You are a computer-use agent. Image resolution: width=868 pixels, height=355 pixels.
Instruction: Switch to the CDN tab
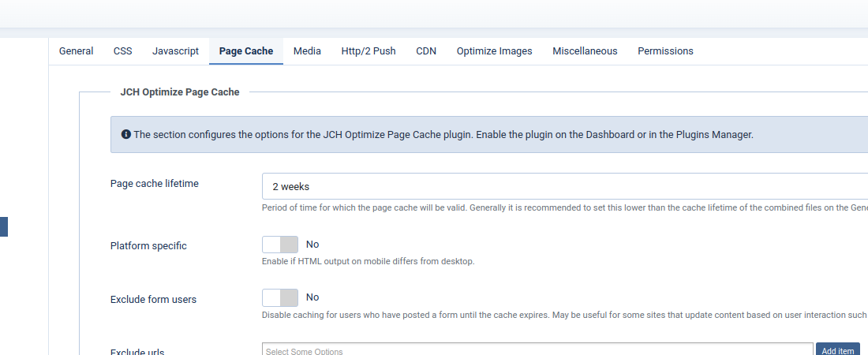pos(425,51)
